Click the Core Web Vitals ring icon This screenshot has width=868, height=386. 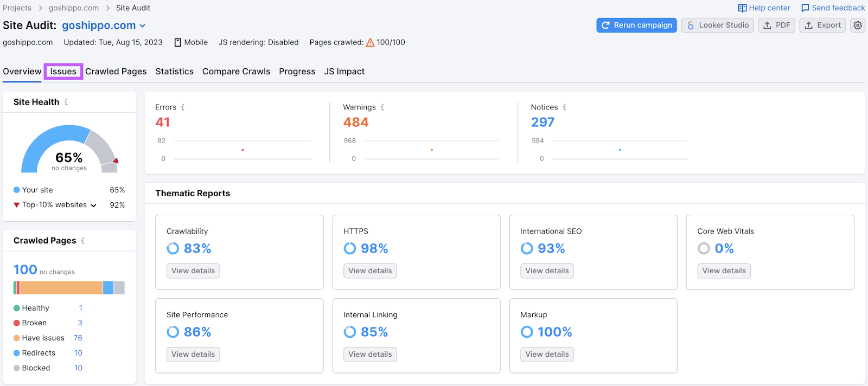pos(704,248)
